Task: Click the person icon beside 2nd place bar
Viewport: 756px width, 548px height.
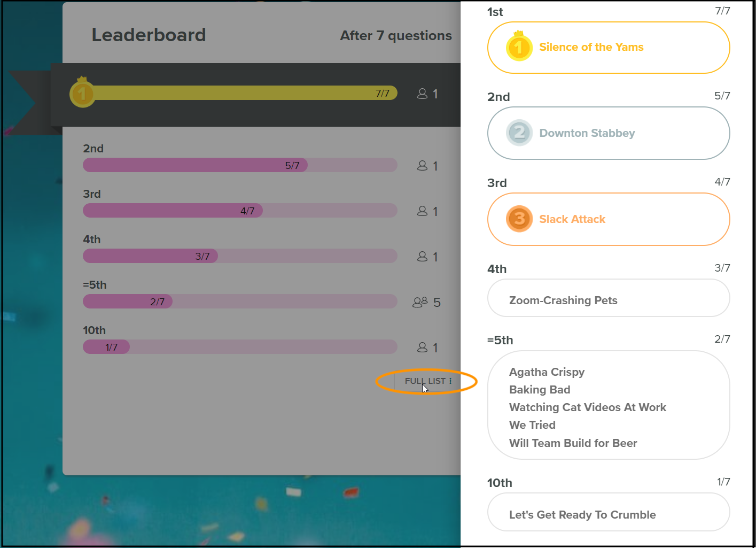Action: point(422,166)
